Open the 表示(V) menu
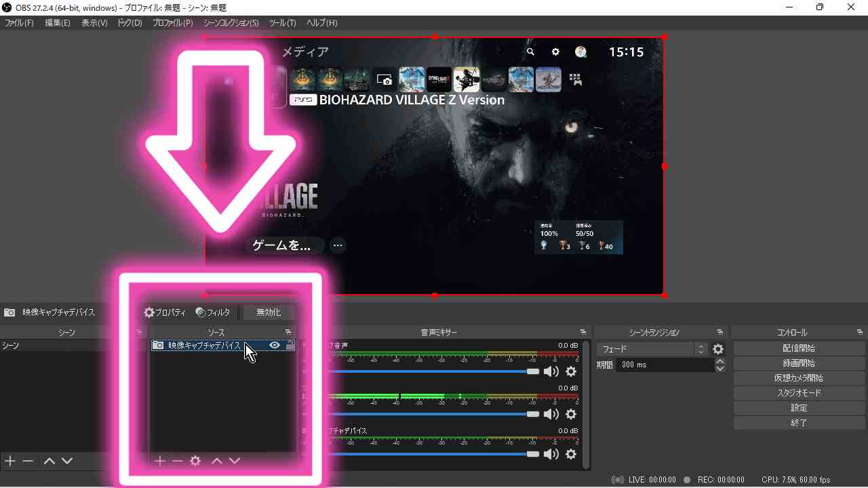The image size is (868, 488). 94,22
